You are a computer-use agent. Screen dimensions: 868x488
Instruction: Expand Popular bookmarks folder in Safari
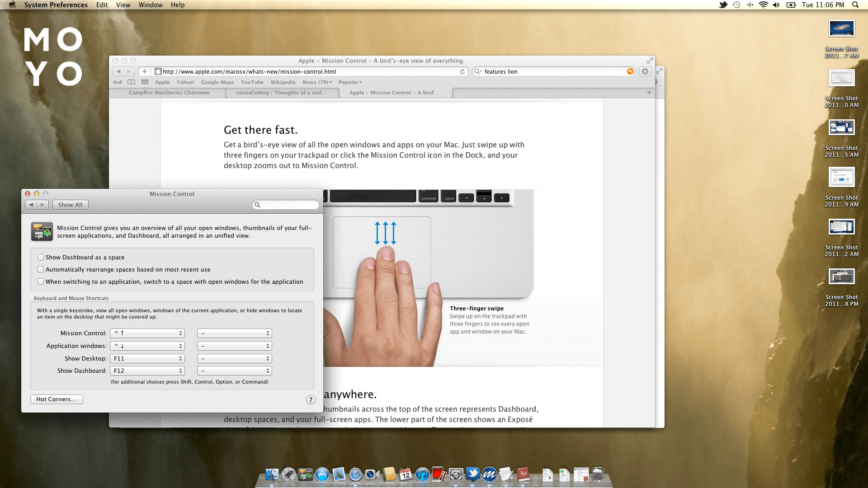(350, 82)
